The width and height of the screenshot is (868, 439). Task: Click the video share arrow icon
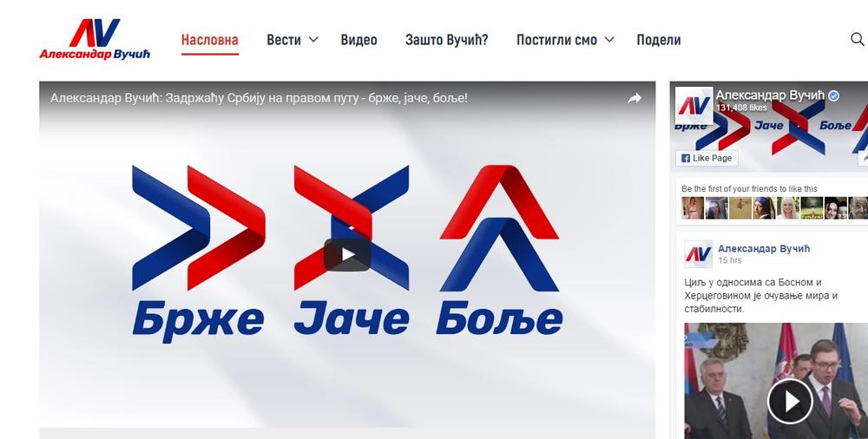[635, 99]
